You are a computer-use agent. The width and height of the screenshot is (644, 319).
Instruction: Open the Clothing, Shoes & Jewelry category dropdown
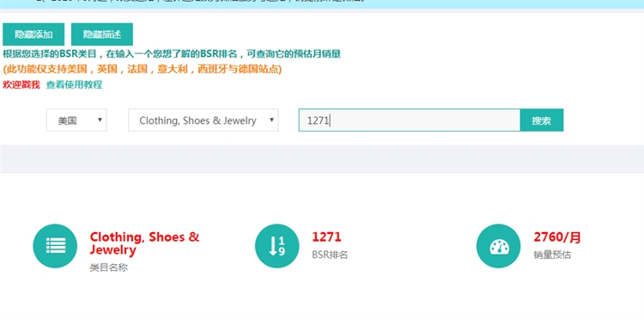coord(204,120)
